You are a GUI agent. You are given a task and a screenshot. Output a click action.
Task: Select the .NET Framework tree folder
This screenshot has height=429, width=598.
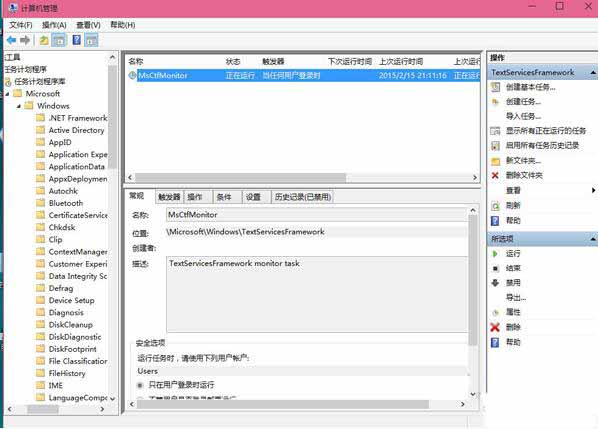pyautogui.click(x=78, y=118)
